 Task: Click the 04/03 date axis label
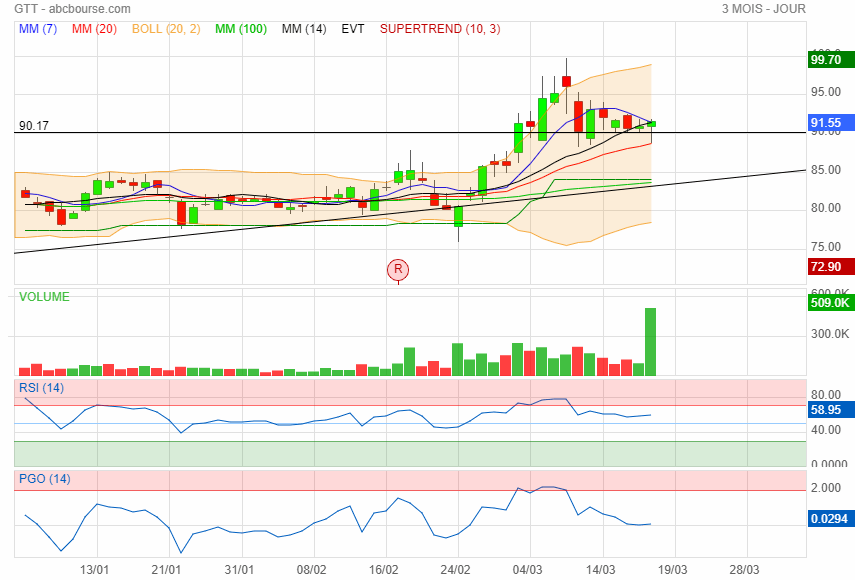(x=527, y=570)
